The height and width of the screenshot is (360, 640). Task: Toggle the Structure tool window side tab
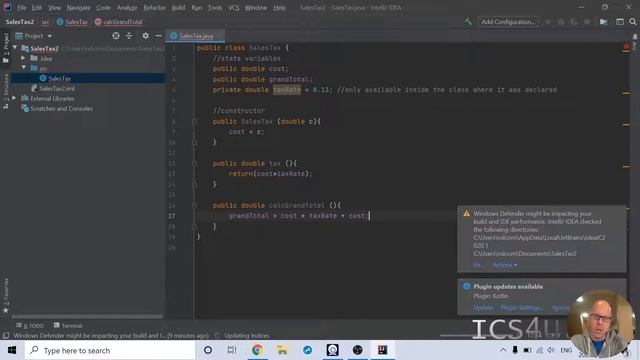tap(6, 91)
